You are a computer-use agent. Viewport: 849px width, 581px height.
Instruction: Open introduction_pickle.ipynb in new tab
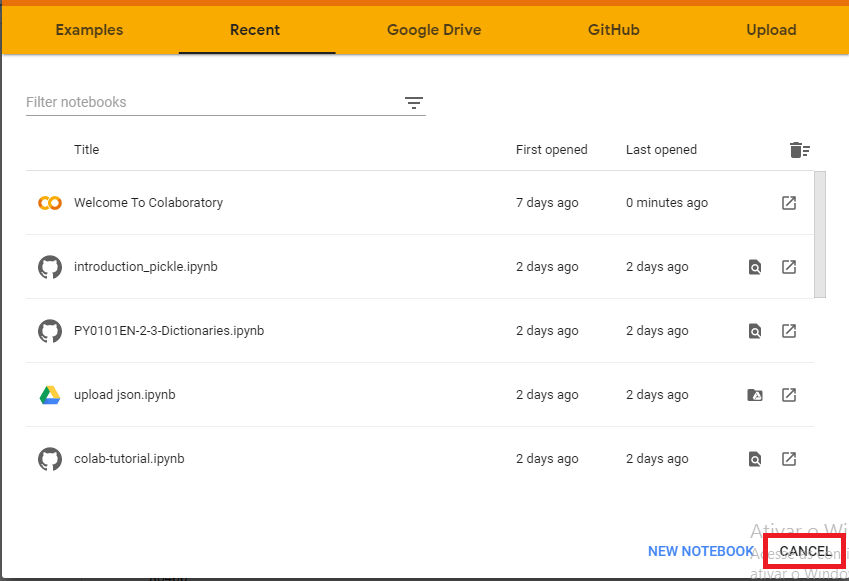coord(789,267)
